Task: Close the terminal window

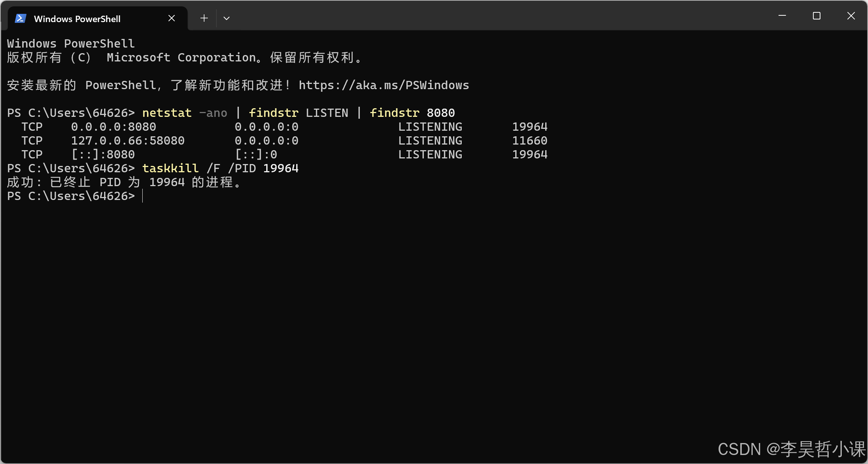Action: (x=851, y=16)
